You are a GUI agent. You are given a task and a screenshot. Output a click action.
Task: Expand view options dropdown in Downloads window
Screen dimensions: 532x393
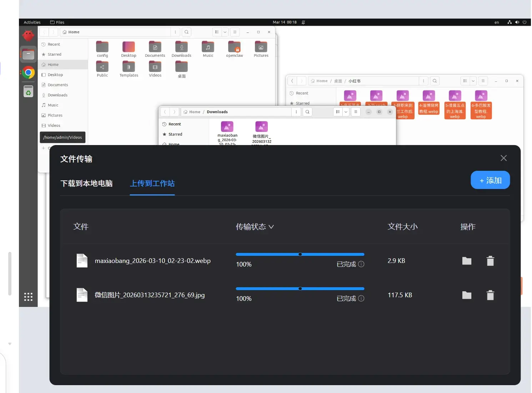click(x=346, y=112)
